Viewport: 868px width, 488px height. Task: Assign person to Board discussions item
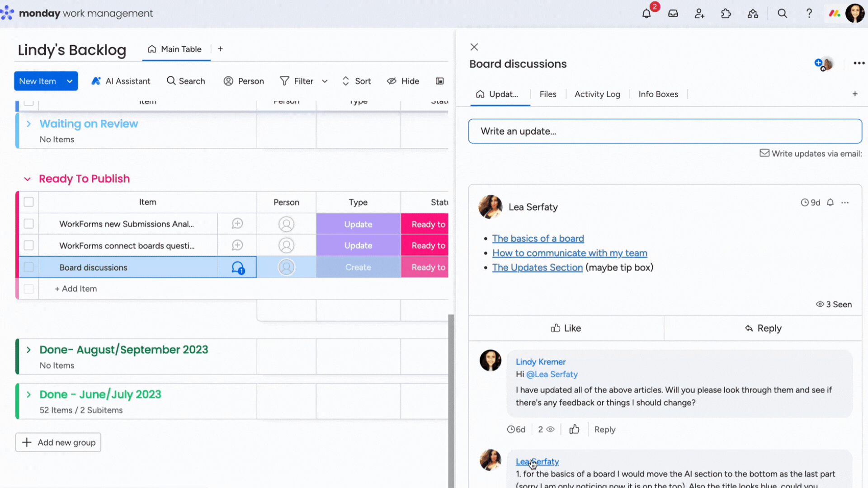(x=286, y=267)
